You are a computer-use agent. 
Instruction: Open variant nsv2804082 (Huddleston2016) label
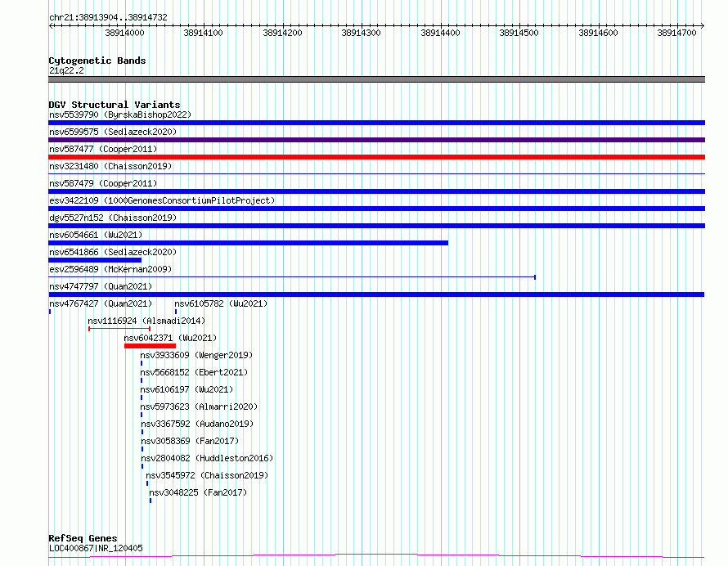tap(207, 458)
